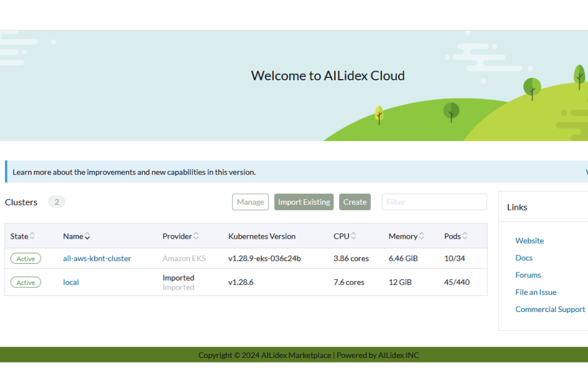
Task: Click Active badge of local cluster
Action: pyautogui.click(x=26, y=282)
